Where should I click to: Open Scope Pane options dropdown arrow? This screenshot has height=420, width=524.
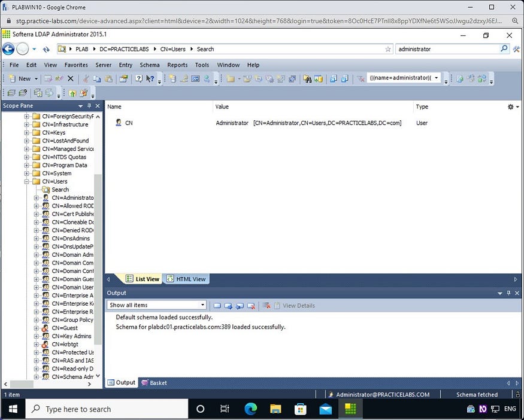coord(80,106)
